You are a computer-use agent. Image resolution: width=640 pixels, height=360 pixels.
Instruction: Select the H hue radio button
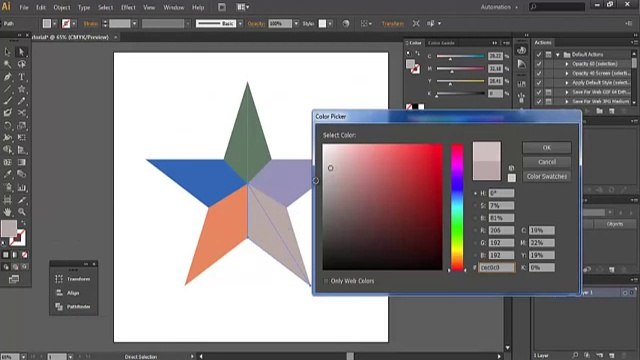tap(475, 193)
